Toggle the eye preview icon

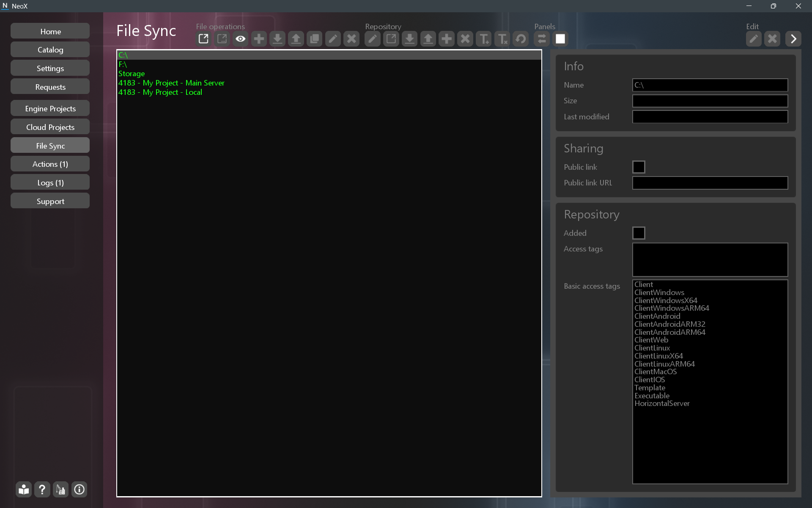click(x=241, y=39)
